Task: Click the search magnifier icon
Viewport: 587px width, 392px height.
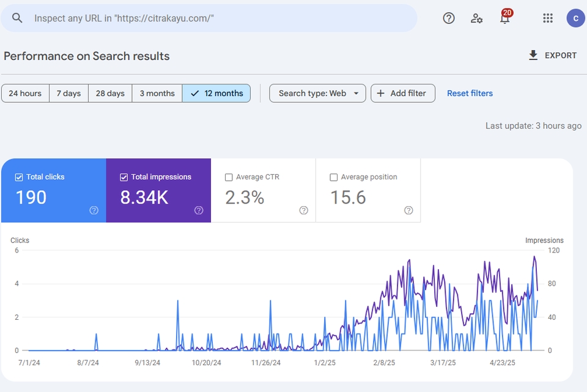Action: [17, 18]
